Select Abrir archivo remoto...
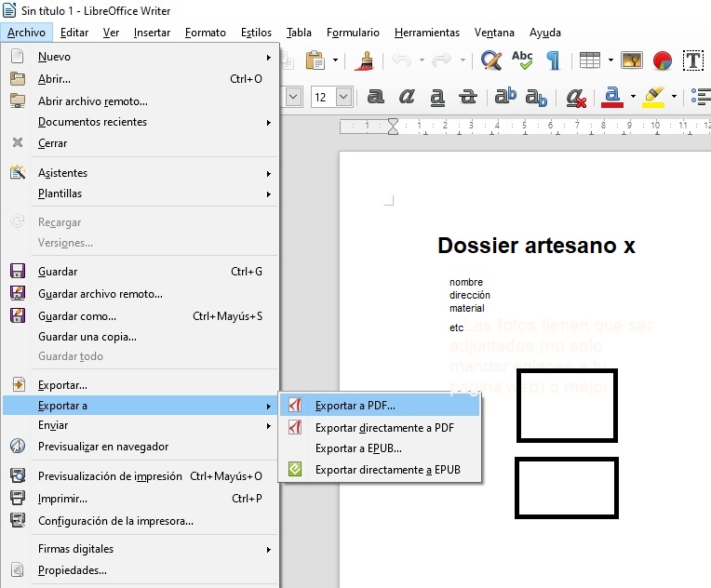Screen dimensions: 711x588 coord(141,101)
